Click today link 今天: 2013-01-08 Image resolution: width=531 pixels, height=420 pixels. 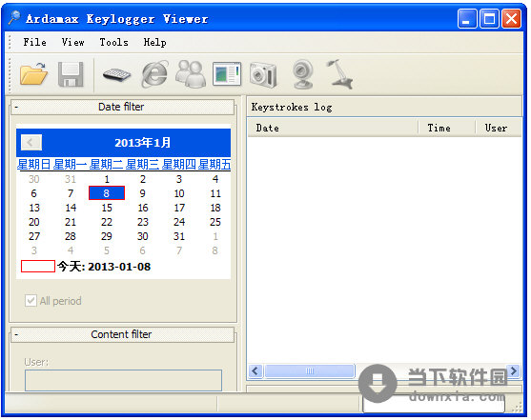[104, 267]
